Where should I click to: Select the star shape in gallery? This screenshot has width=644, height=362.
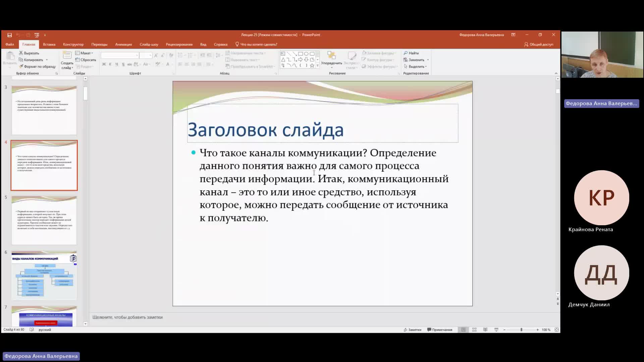coord(312,66)
